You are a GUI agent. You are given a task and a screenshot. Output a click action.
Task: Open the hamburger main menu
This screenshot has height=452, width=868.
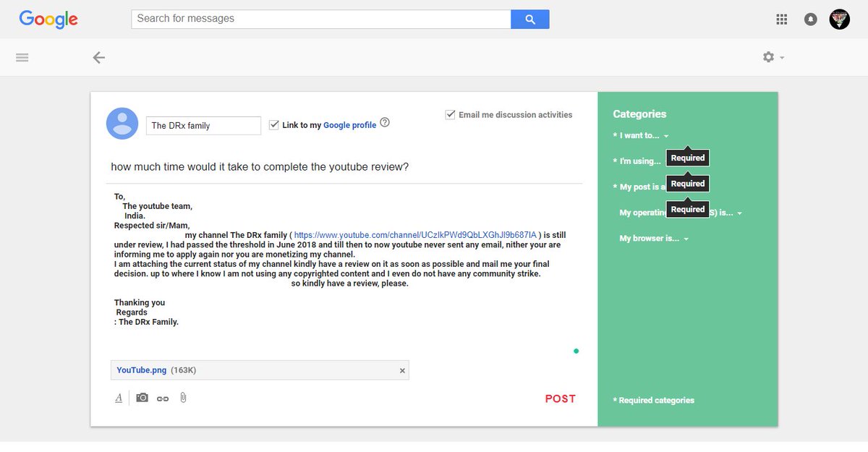(x=22, y=57)
